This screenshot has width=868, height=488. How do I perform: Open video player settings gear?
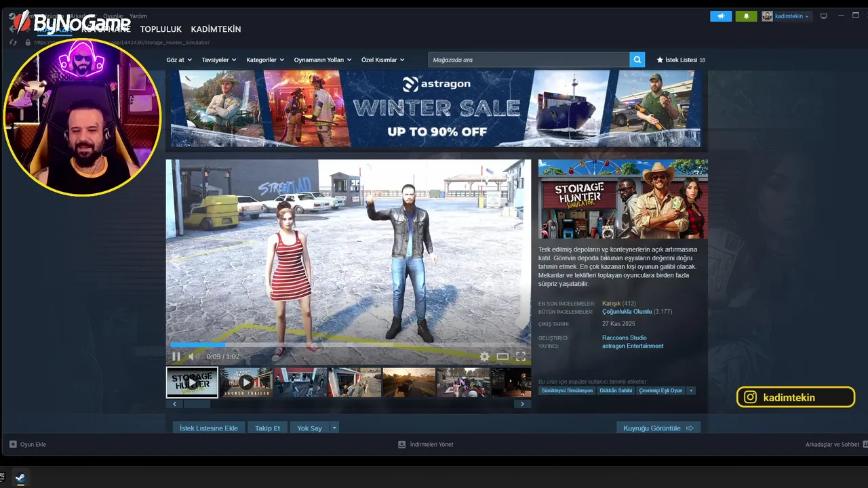click(484, 357)
